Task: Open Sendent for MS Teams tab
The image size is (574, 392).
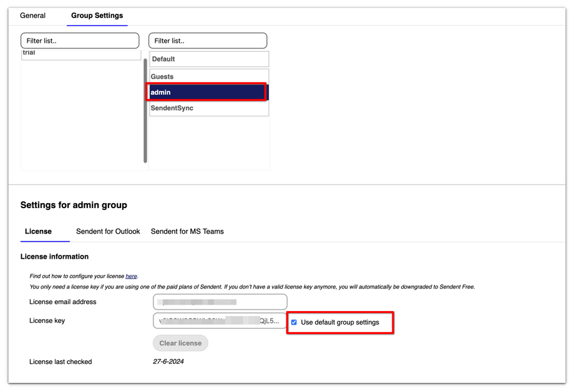Action: 187,231
